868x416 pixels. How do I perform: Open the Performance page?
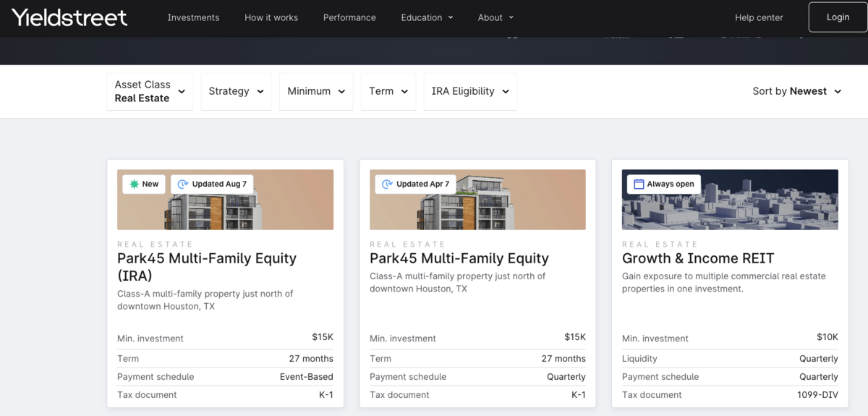349,17
